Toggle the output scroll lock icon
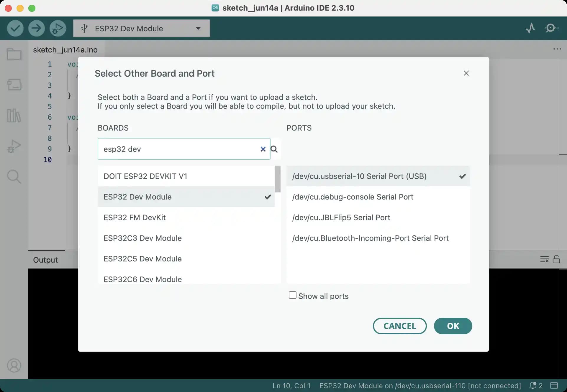 point(556,259)
